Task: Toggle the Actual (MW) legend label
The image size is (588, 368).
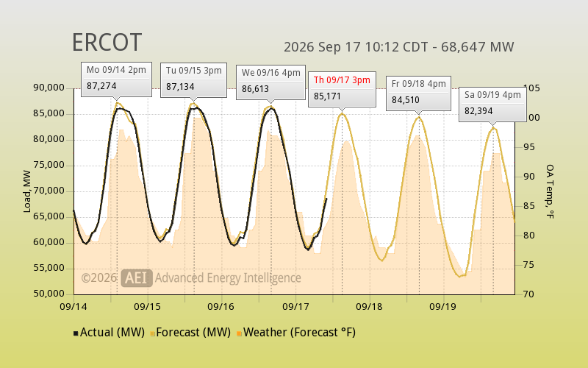Action: [x=112, y=333]
